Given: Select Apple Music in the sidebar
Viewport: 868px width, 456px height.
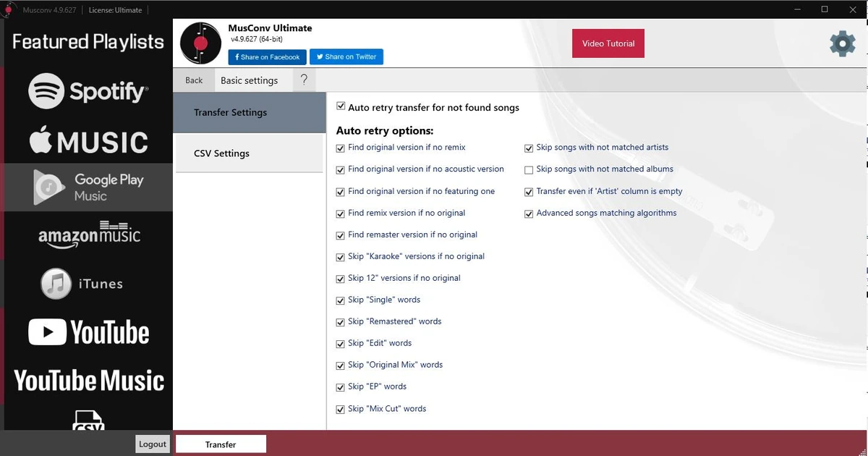Looking at the screenshot, I should coord(88,140).
